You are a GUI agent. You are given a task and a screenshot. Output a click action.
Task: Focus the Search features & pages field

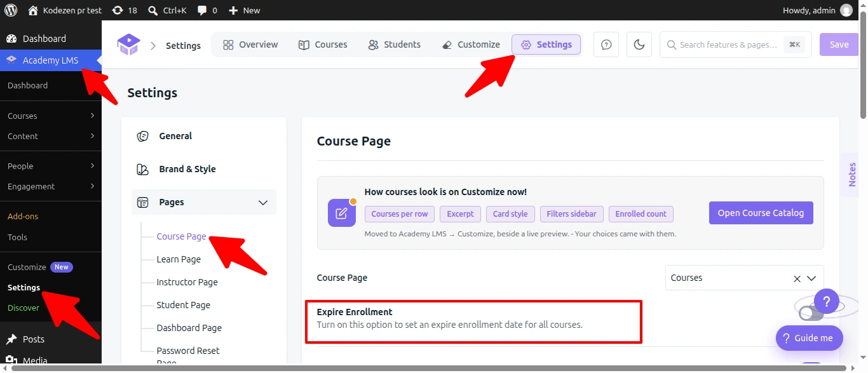[736, 44]
